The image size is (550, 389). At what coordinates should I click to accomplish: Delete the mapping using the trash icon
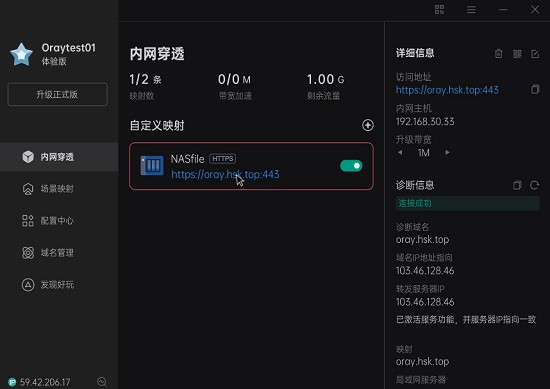click(x=498, y=54)
